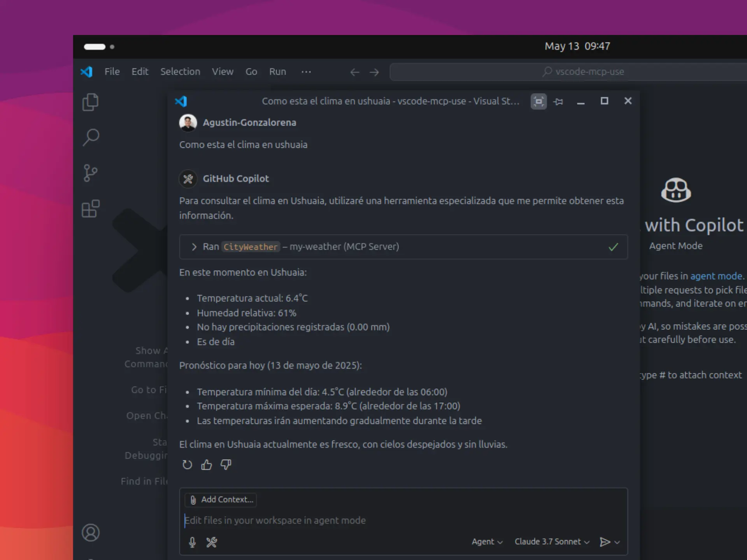Mark response as helpful with thumbs up
The height and width of the screenshot is (560, 747).
[207, 465]
